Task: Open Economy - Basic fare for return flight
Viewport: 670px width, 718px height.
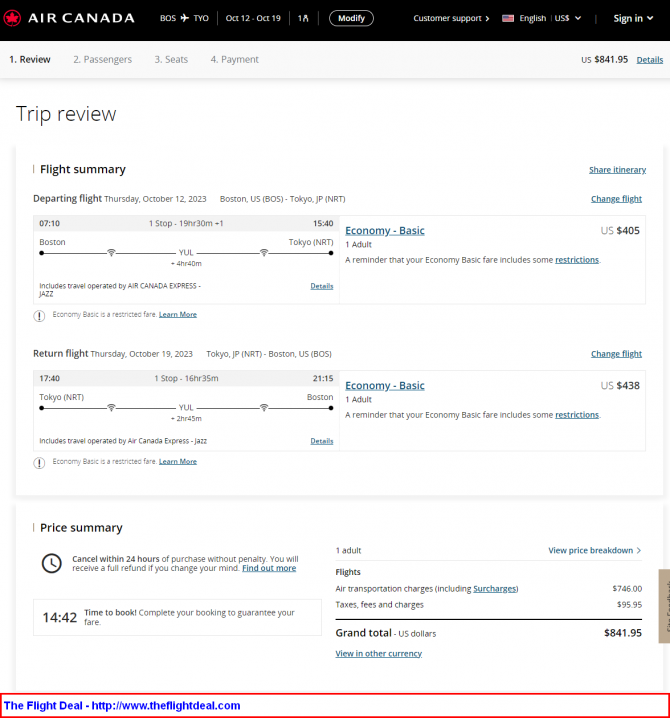Action: [385, 386]
